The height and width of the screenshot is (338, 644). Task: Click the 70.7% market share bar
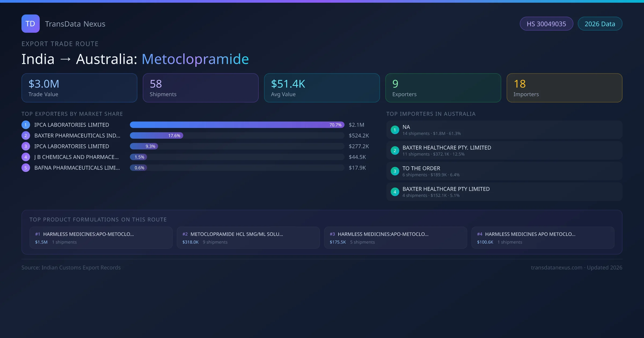(x=237, y=125)
